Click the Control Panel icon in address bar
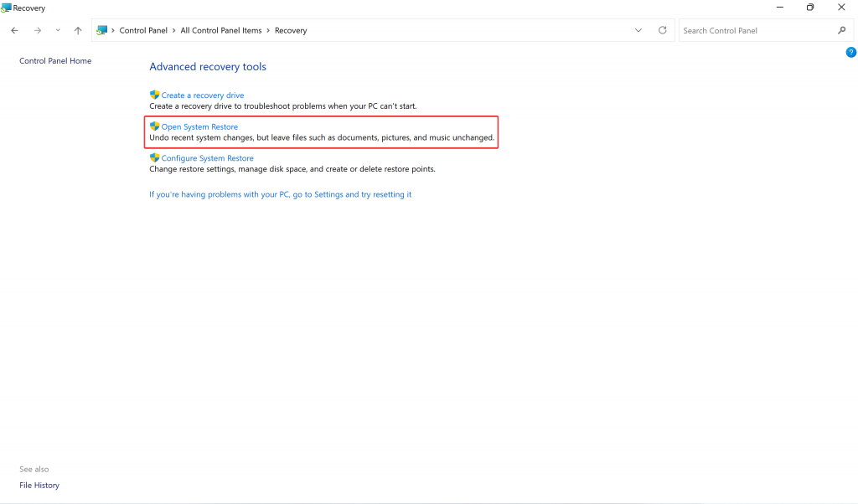 [101, 31]
